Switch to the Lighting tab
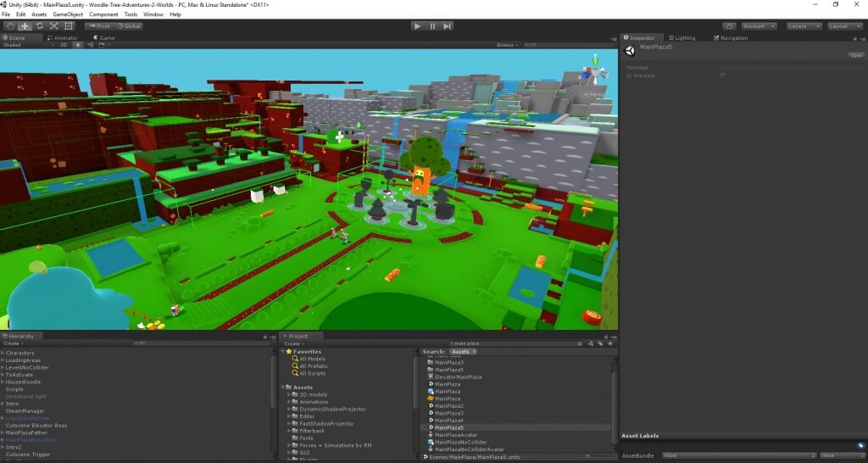This screenshot has width=868, height=463. (682, 37)
